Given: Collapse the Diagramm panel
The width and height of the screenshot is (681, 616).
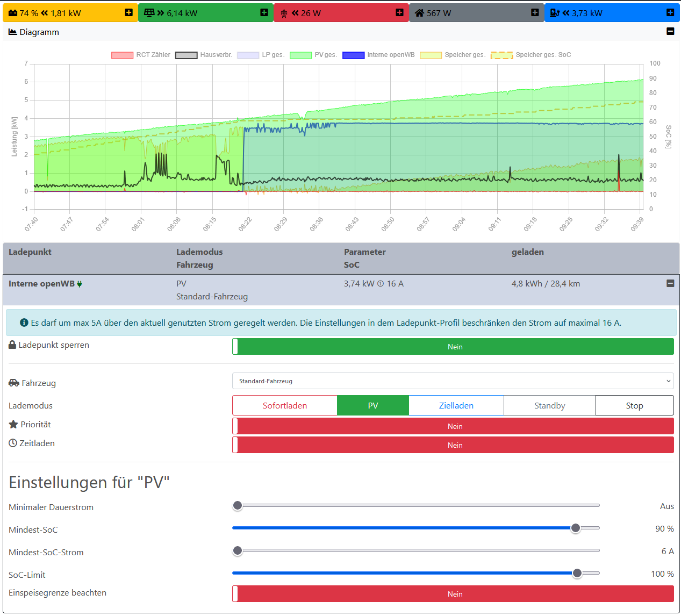Looking at the screenshot, I should coord(670,31).
